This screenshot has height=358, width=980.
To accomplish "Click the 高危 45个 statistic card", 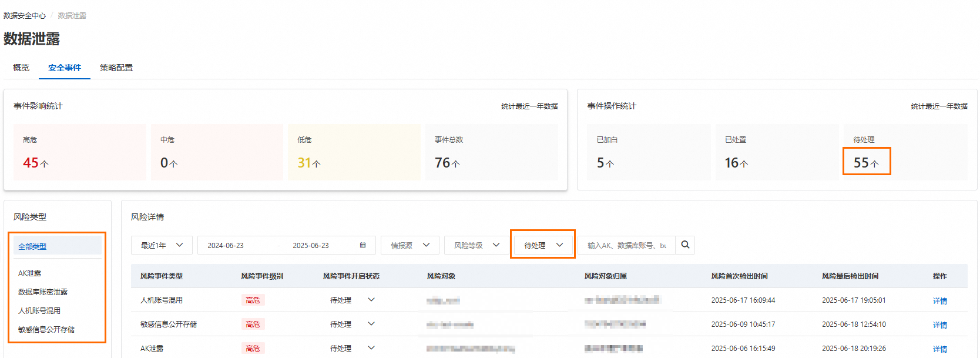I will coord(80,152).
